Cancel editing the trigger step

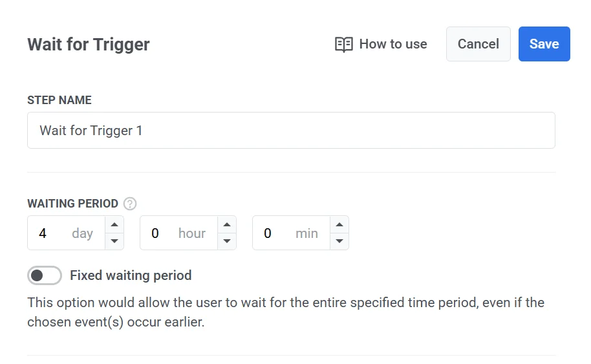click(478, 44)
